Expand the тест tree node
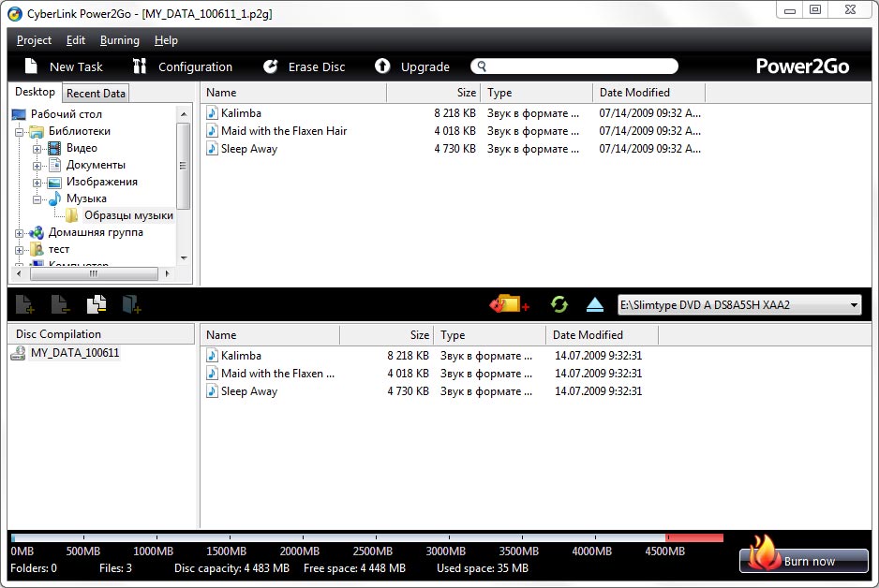The height and width of the screenshot is (588, 879). coord(19,250)
